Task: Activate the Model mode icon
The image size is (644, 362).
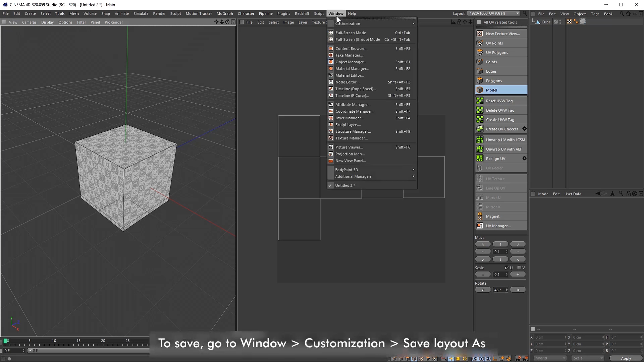Action: click(480, 90)
